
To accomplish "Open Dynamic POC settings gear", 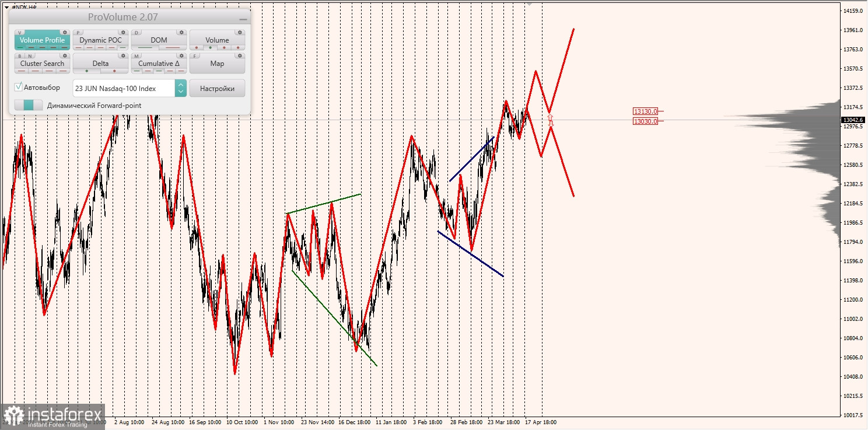I will coord(123,32).
